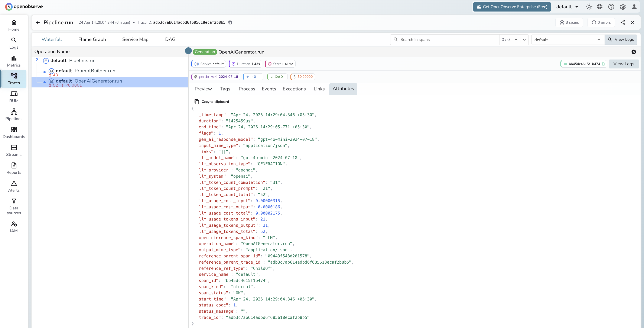Viewport: 644px width, 328px height.
Task: Toggle dark mode with the sun icon
Action: 589,7
